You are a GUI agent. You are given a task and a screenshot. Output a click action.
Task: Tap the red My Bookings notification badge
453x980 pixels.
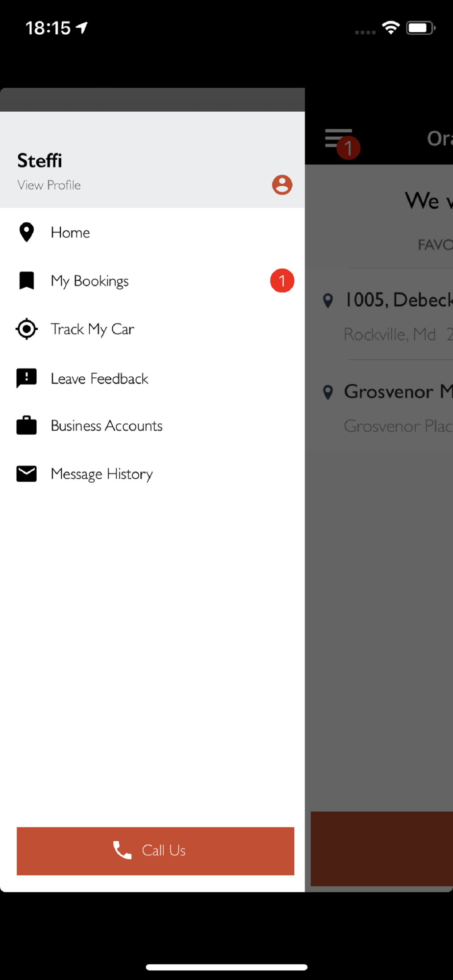[282, 281]
